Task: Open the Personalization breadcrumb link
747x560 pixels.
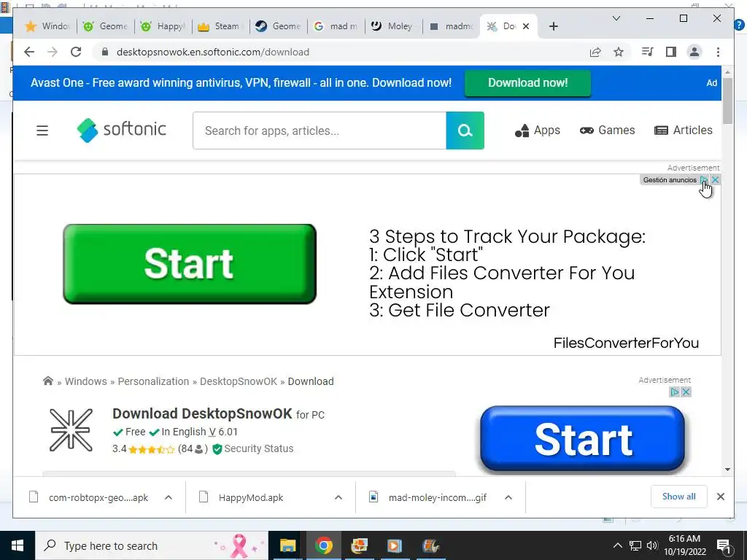Action: click(153, 381)
